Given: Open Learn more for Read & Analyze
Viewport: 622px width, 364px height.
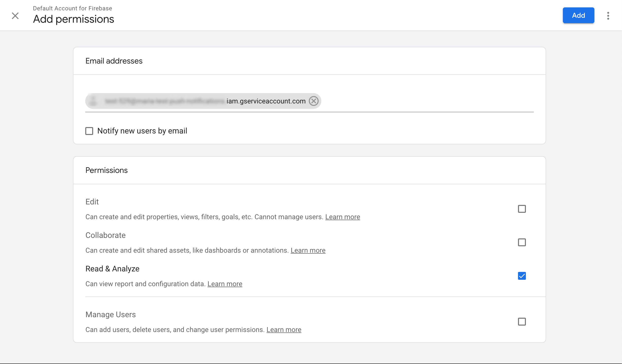Looking at the screenshot, I should (x=225, y=284).
